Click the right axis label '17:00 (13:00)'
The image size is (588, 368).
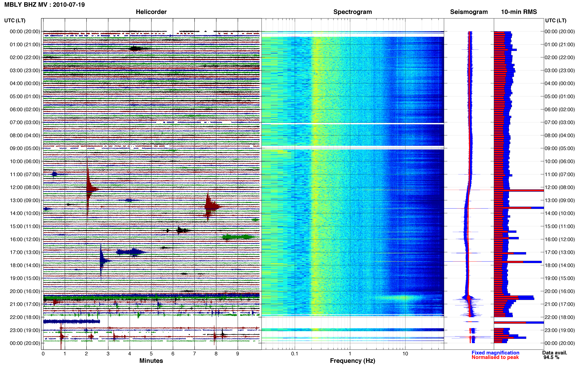coord(560,252)
